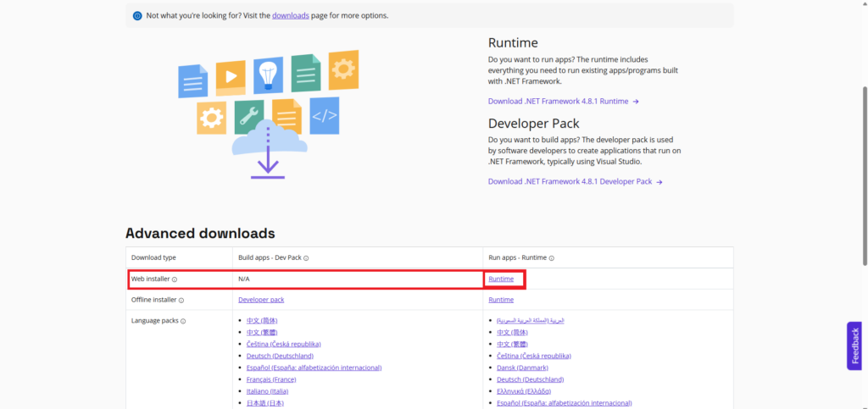Select 中文 (繁體) in the Runtime column
This screenshot has width=868, height=409.
512,345
